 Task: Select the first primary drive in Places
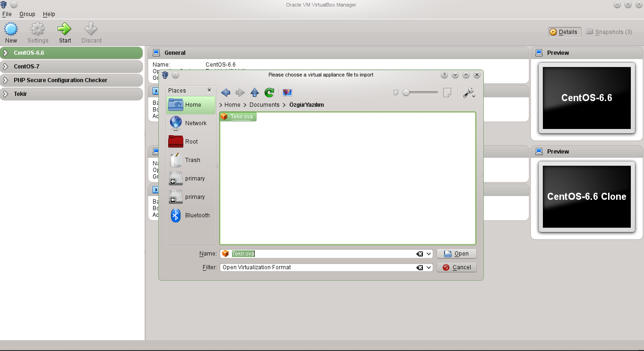click(x=191, y=179)
